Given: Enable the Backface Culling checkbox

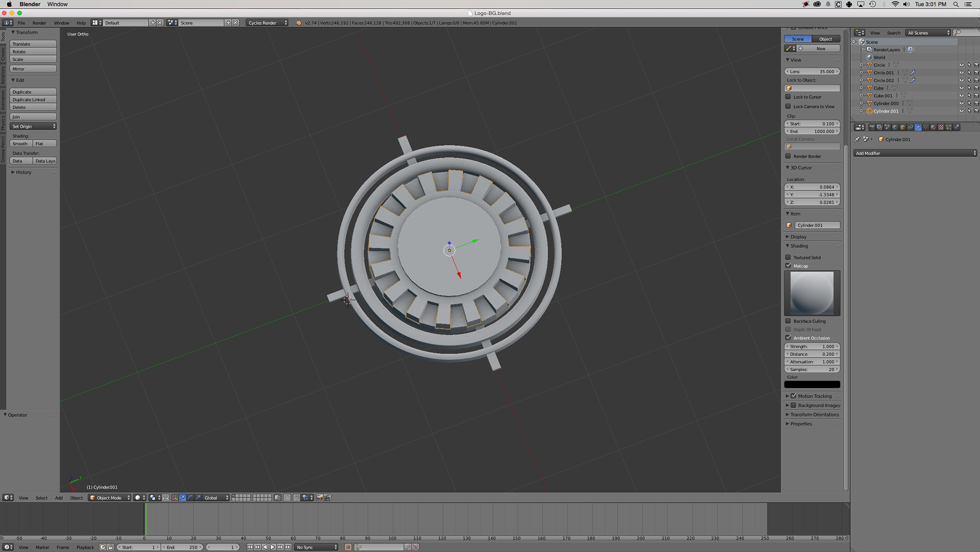Looking at the screenshot, I should coord(788,321).
